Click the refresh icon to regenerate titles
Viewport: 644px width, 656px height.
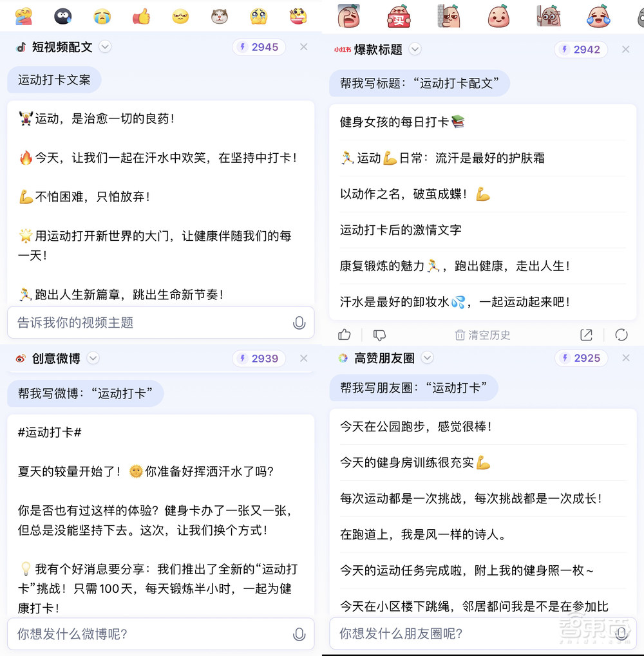coord(621,335)
